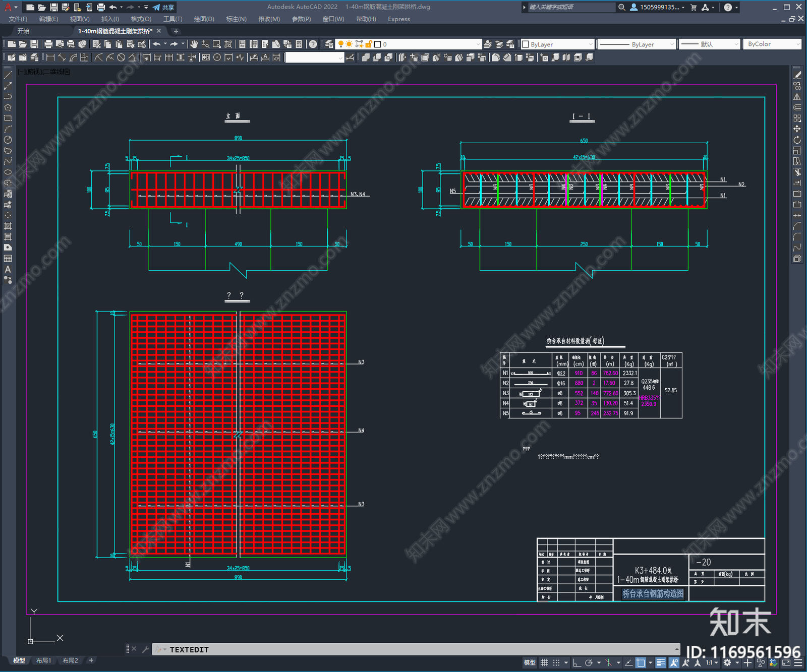
Task: Open the Layer Properties manager
Action: click(329, 44)
